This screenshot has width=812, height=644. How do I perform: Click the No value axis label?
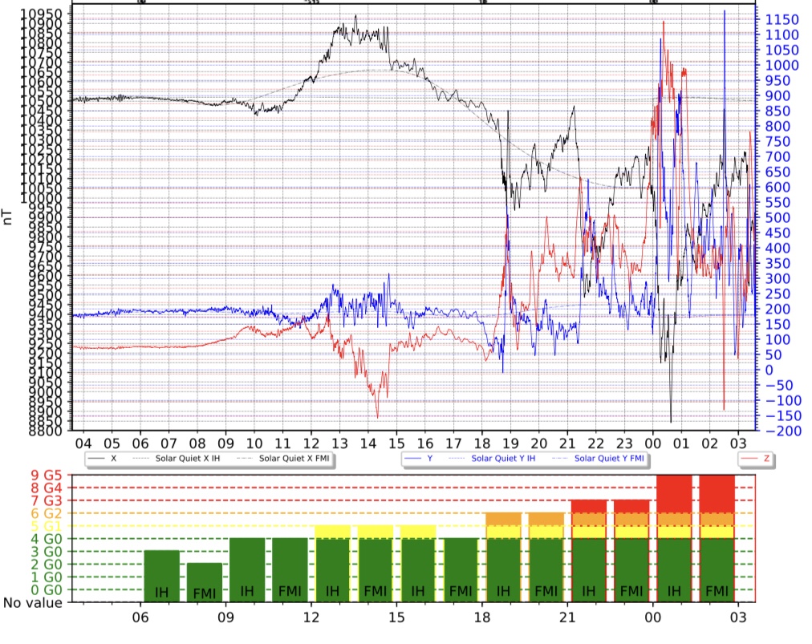pyautogui.click(x=31, y=603)
